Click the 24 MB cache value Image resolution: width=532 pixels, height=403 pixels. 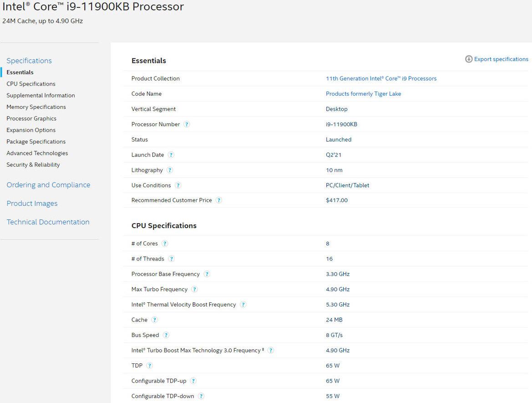pyautogui.click(x=334, y=320)
